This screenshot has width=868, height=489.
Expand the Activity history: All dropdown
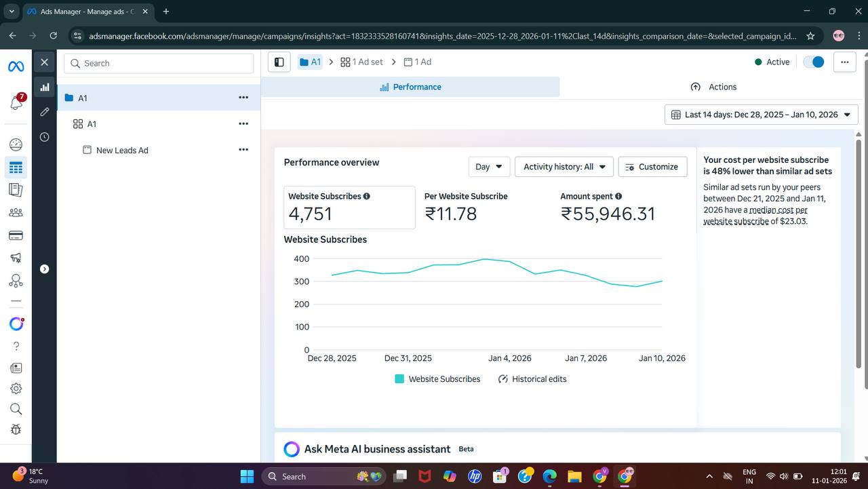pyautogui.click(x=564, y=167)
